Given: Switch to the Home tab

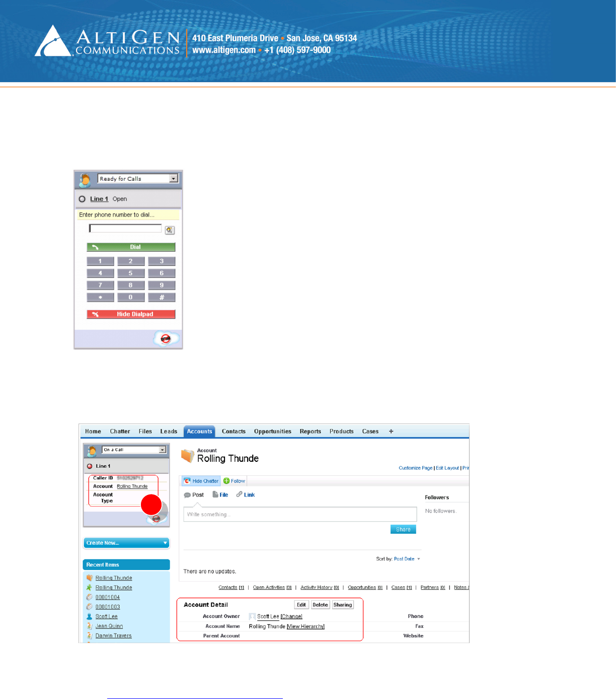Looking at the screenshot, I should (93, 432).
